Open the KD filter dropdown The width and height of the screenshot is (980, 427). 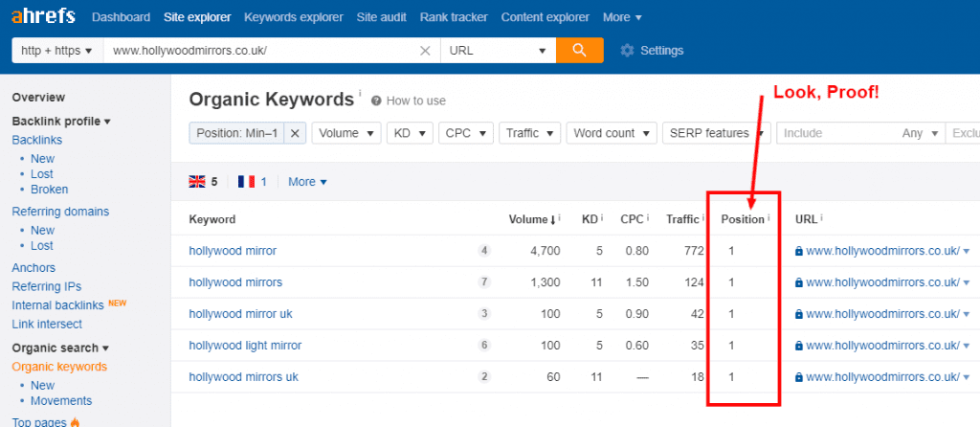[410, 133]
